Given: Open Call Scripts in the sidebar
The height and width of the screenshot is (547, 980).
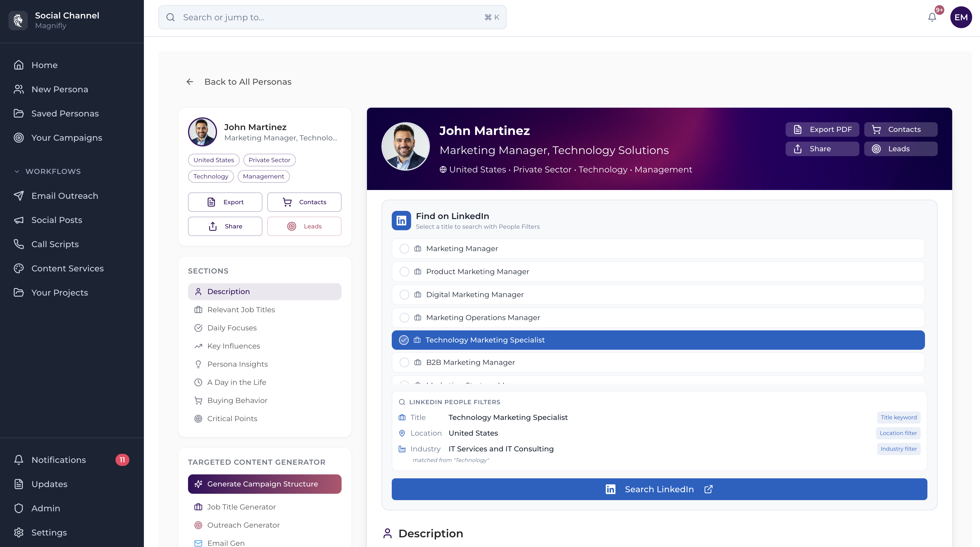Looking at the screenshot, I should point(55,244).
